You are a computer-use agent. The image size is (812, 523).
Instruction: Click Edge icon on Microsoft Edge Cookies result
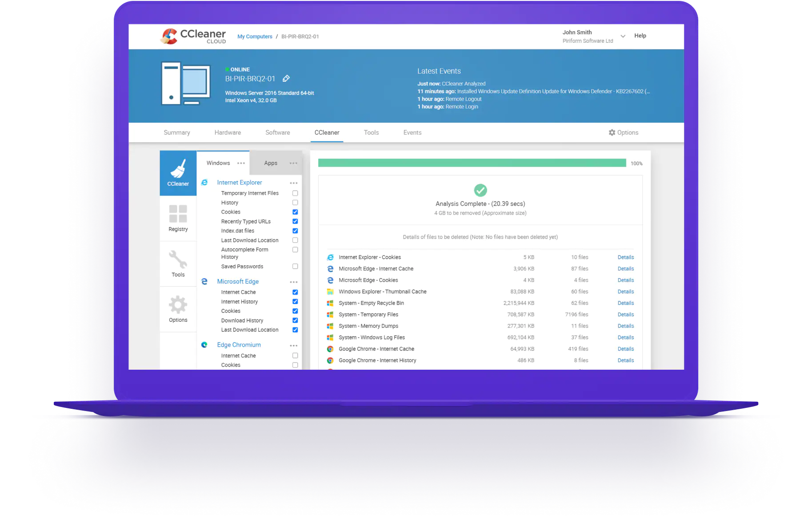tap(330, 280)
